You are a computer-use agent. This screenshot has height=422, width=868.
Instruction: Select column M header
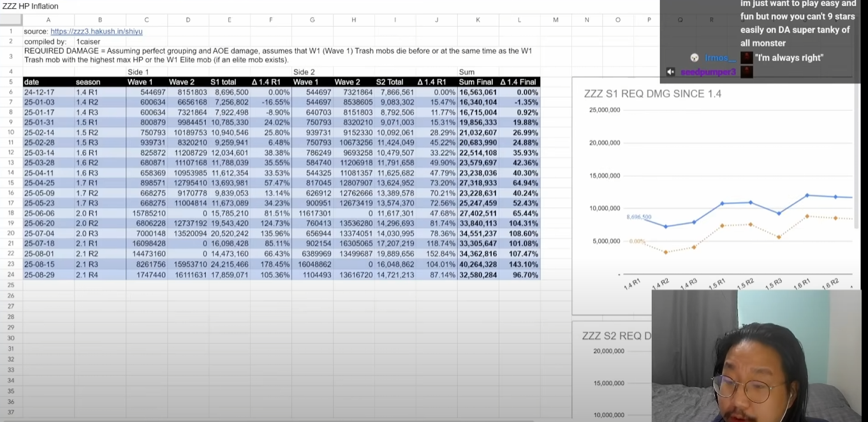pyautogui.click(x=555, y=20)
